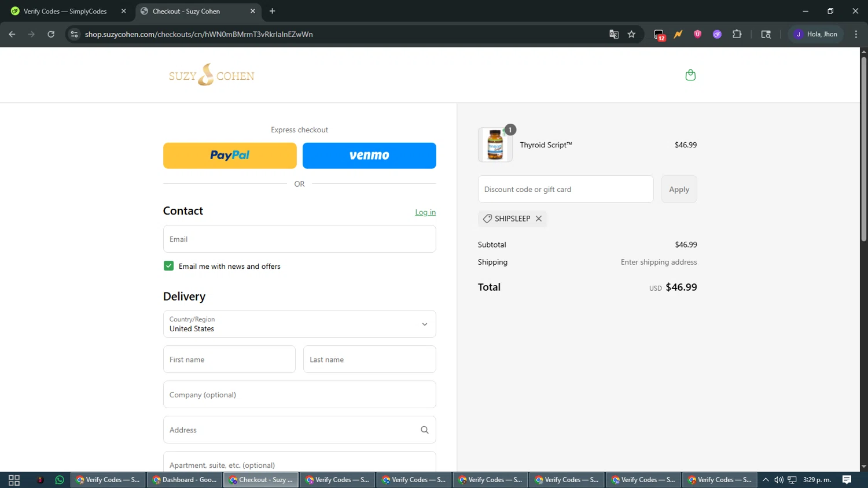Switch to Checkout - Suzy Cohen tab
This screenshot has width=868, height=488.
[197, 11]
